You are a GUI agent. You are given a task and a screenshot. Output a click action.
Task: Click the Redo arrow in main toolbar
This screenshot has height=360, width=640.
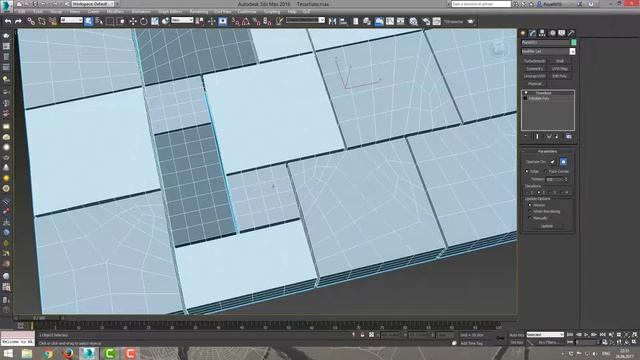pyautogui.click(x=18, y=21)
